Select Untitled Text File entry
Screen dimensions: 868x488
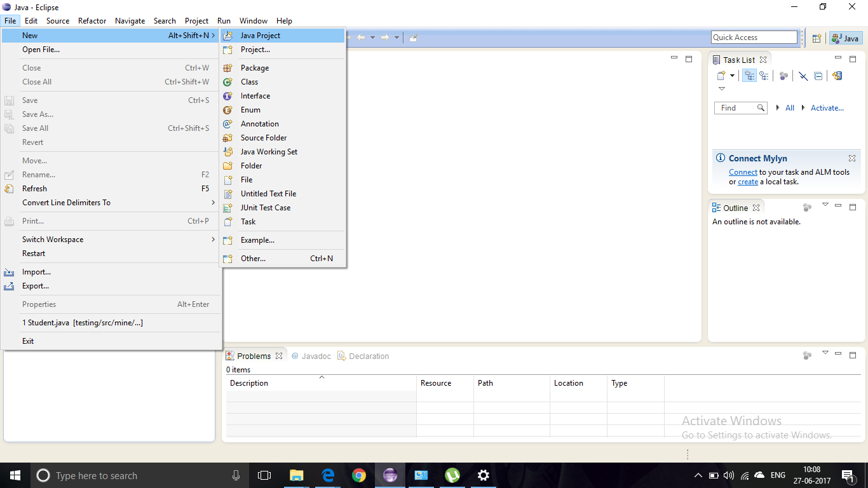pyautogui.click(x=282, y=194)
